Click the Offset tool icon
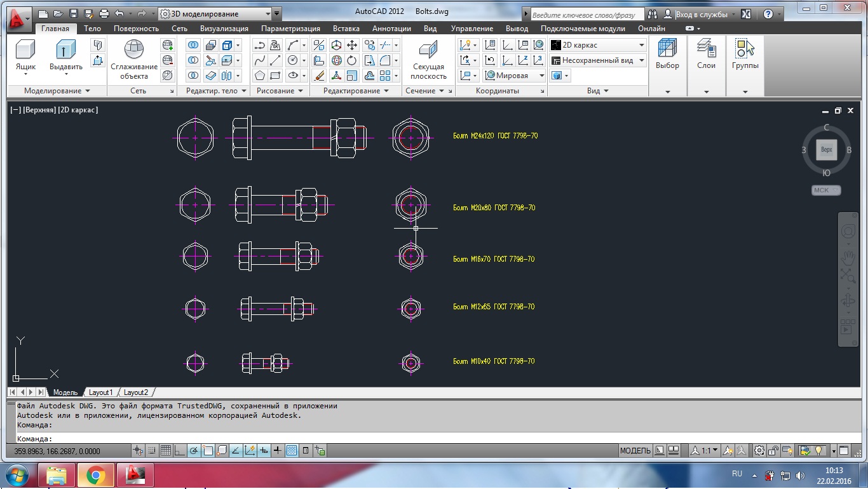868x489 pixels. pyautogui.click(x=369, y=76)
